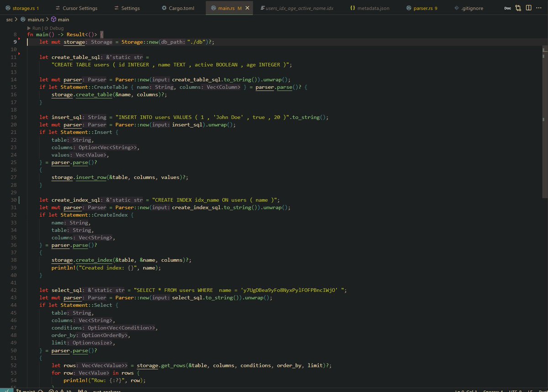Image resolution: width=548 pixels, height=392 pixels.
Task: Click 'create_table_sql' variable on line 11
Action: [x=76, y=57]
